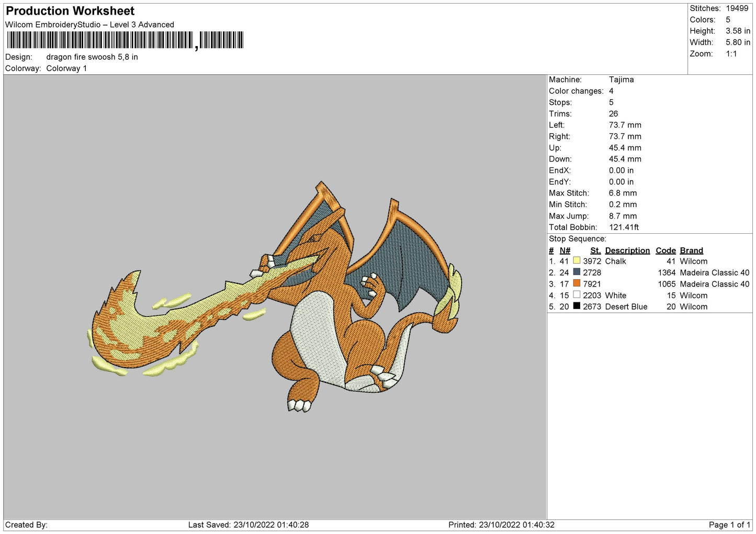Click the 'N#' column header
The height and width of the screenshot is (534, 756).
coord(565,251)
